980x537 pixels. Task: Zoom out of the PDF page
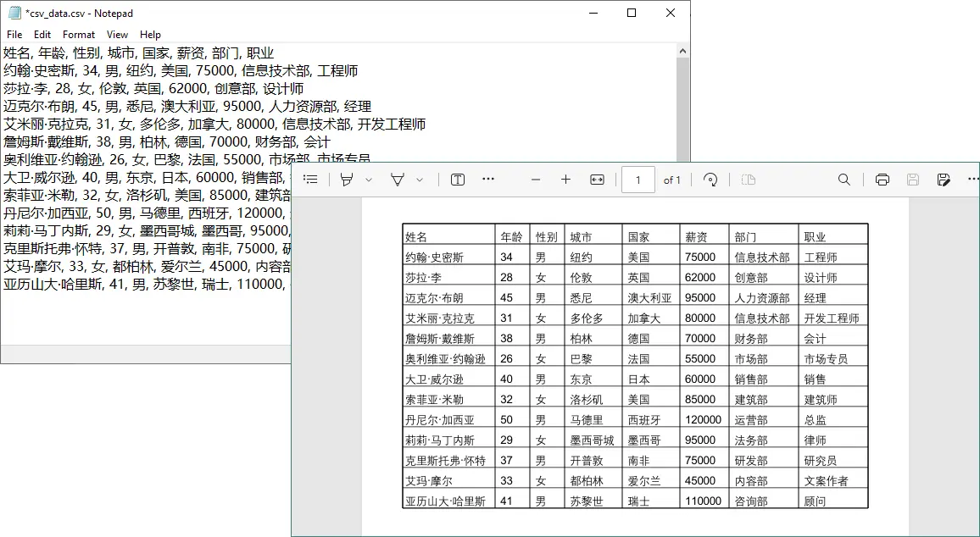536,179
